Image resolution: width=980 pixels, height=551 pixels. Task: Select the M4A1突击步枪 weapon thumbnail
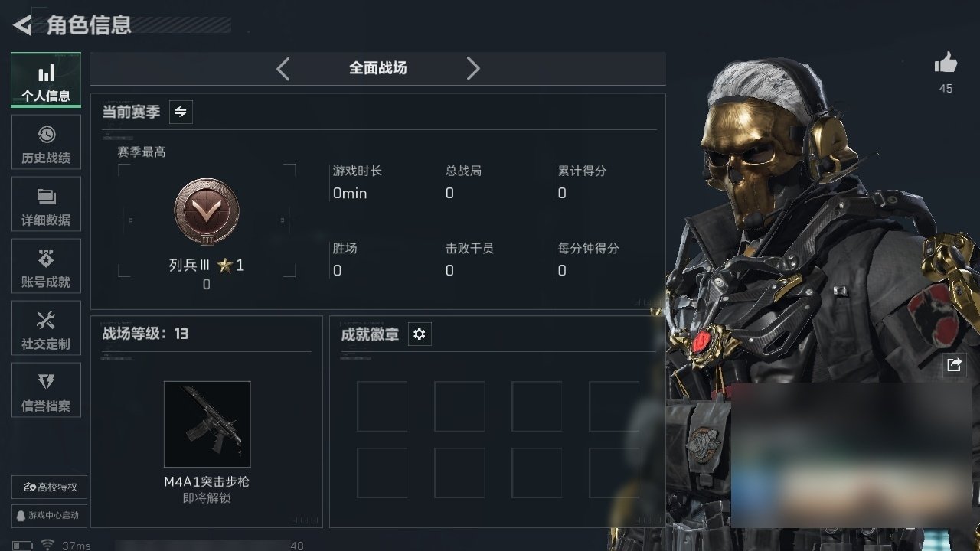point(207,424)
